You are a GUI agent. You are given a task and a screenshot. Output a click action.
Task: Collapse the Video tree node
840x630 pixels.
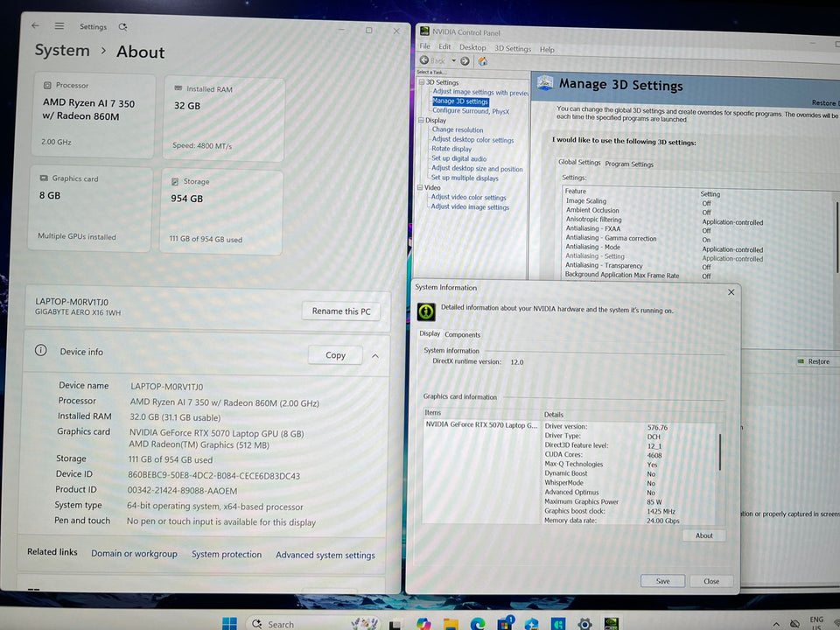pos(420,187)
